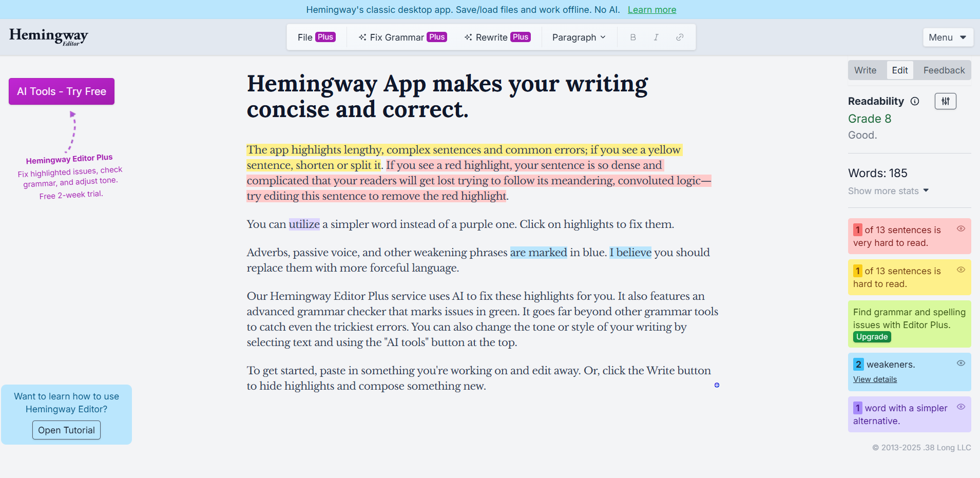Open the Menu dropdown

click(947, 37)
